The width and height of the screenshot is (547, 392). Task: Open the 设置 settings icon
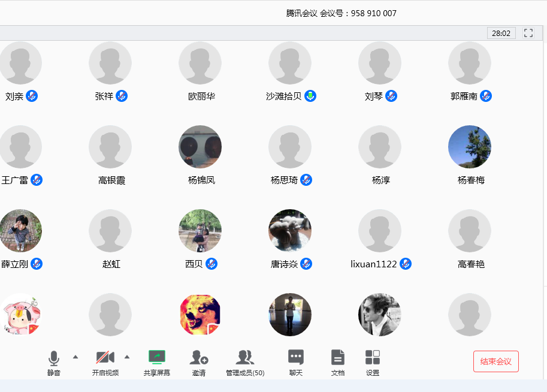click(x=373, y=357)
